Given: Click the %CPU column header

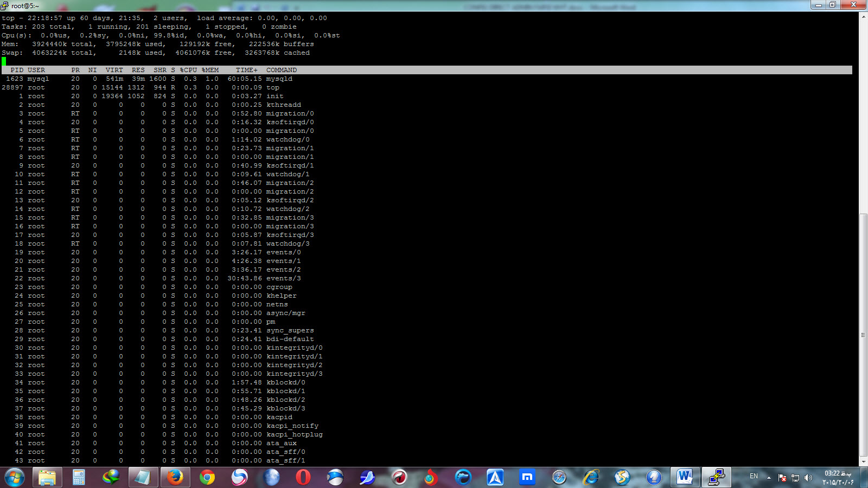Looking at the screenshot, I should click(188, 70).
